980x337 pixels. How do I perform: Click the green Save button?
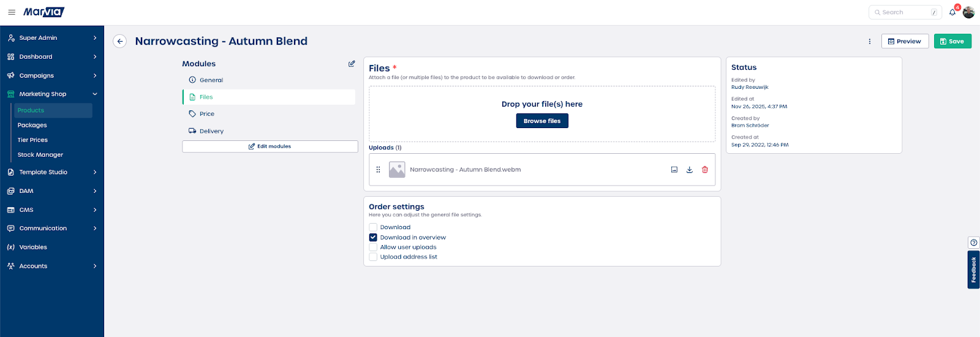pos(952,41)
